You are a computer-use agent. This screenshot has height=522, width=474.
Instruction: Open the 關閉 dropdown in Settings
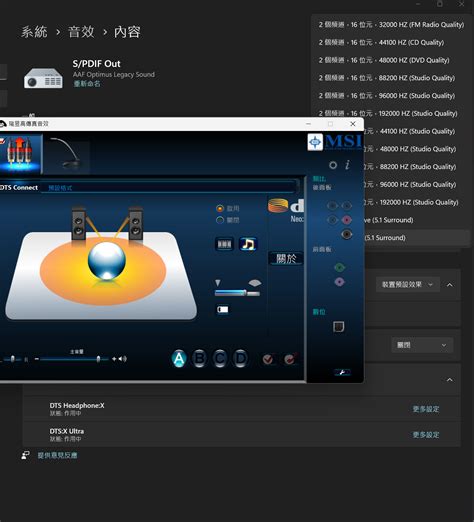tap(422, 345)
